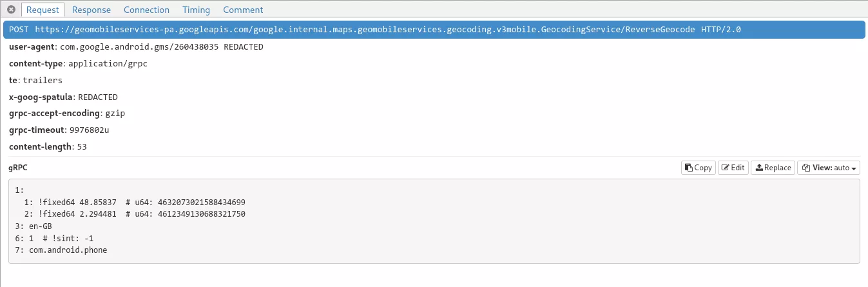Open the Connection tab
This screenshot has width=868, height=287.
146,10
